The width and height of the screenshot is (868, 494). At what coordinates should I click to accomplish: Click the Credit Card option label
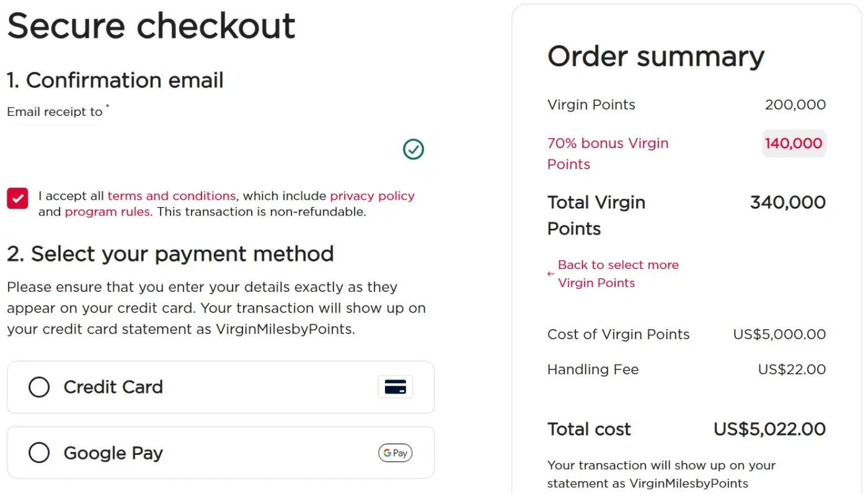[113, 387]
